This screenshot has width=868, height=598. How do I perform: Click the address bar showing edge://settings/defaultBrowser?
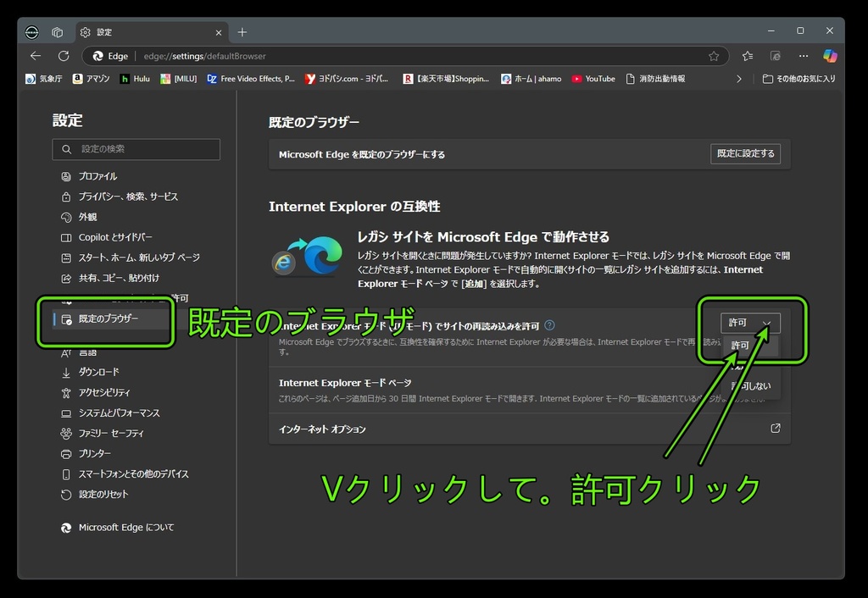pos(406,56)
